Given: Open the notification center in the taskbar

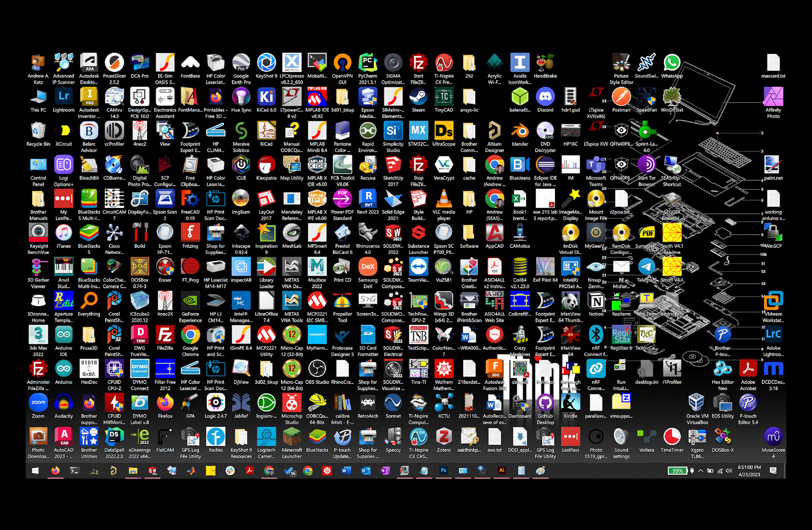Looking at the screenshot, I should [773, 470].
